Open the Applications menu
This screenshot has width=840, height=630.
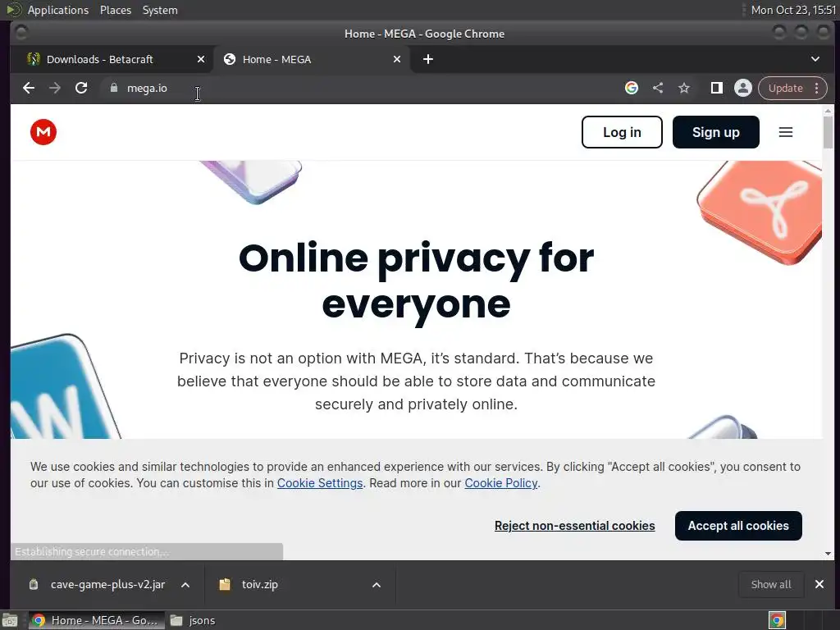pos(58,10)
